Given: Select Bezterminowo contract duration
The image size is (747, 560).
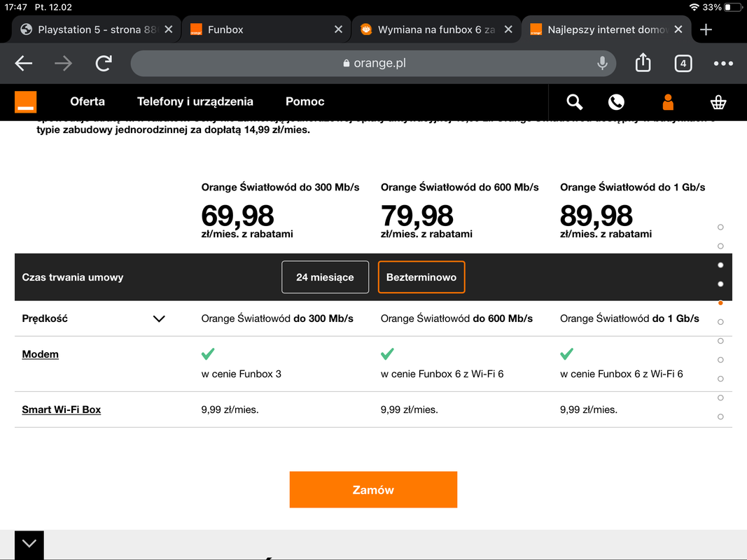Looking at the screenshot, I should click(421, 277).
